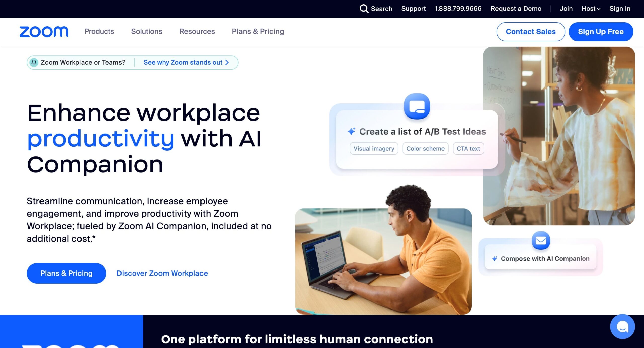The width and height of the screenshot is (644, 348).
Task: Click the notification bell icon
Action: tap(34, 62)
